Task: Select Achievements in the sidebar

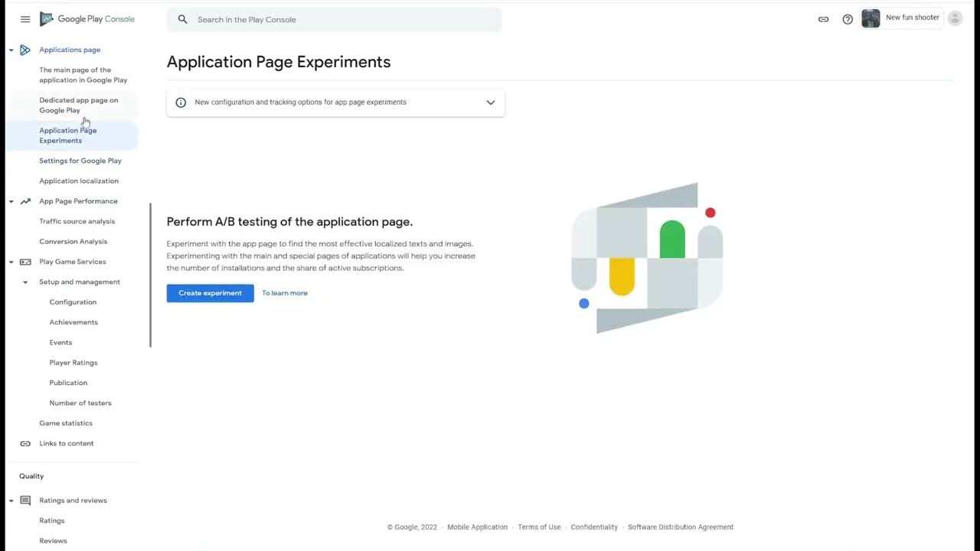Action: click(x=73, y=322)
